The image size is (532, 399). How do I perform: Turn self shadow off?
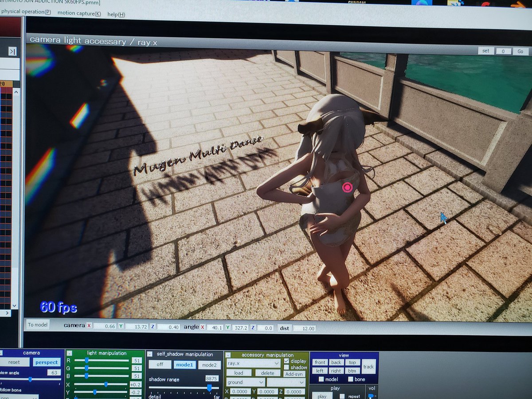click(x=160, y=364)
